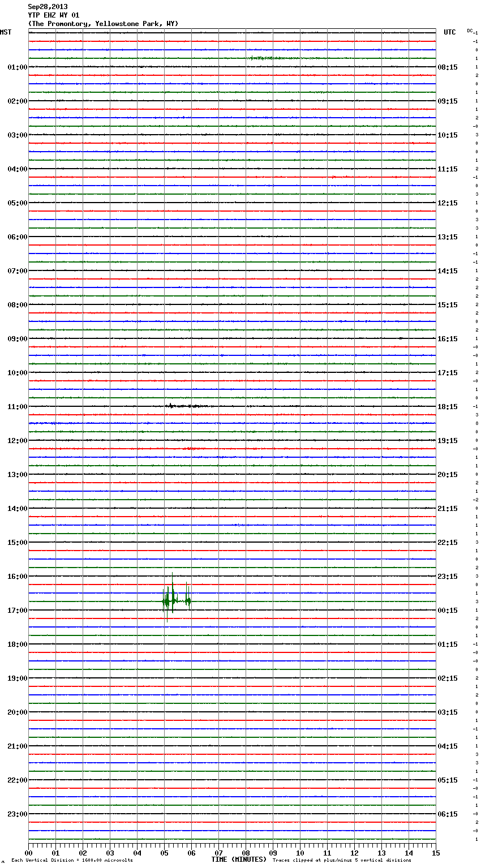
Task: Click the '11:00' MST time label
Action: [x=17, y=407]
